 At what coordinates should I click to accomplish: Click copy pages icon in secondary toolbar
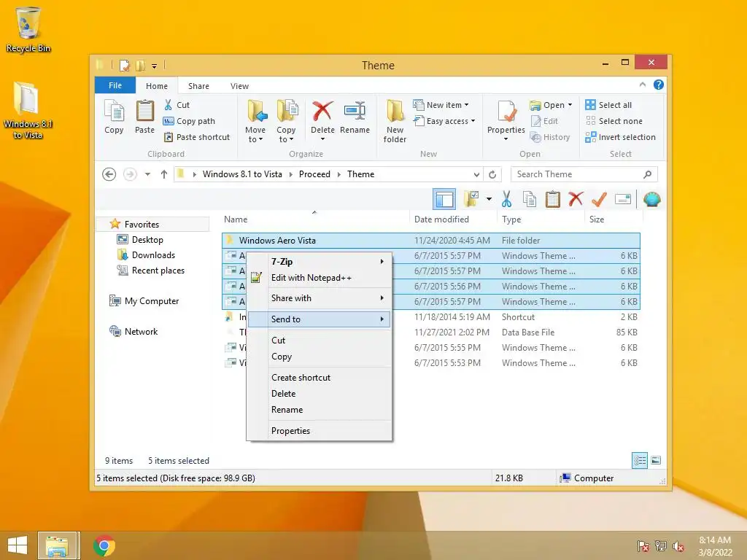530,199
